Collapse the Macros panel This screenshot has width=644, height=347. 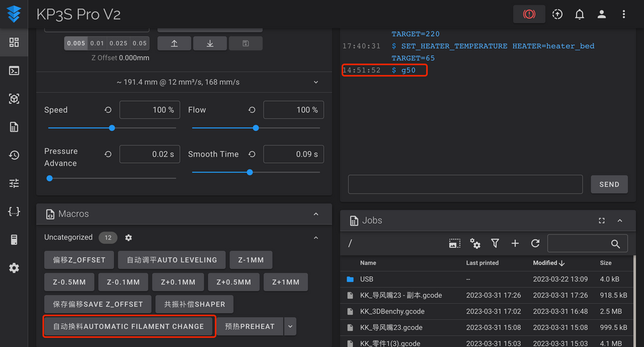pyautogui.click(x=316, y=214)
